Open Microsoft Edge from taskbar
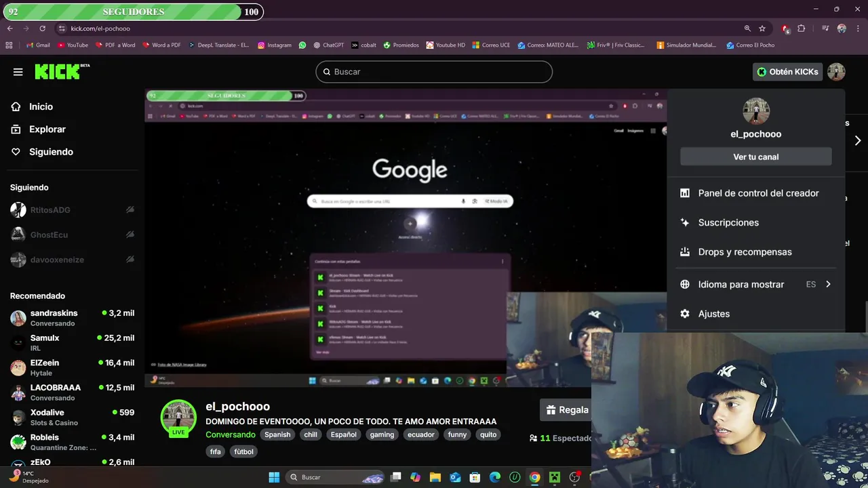The width and height of the screenshot is (868, 488). 495,477
